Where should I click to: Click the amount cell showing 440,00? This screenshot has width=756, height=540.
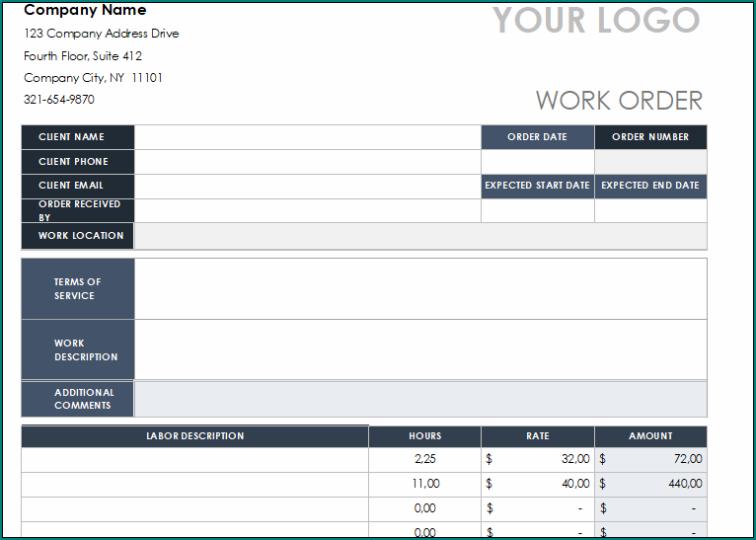pos(651,485)
